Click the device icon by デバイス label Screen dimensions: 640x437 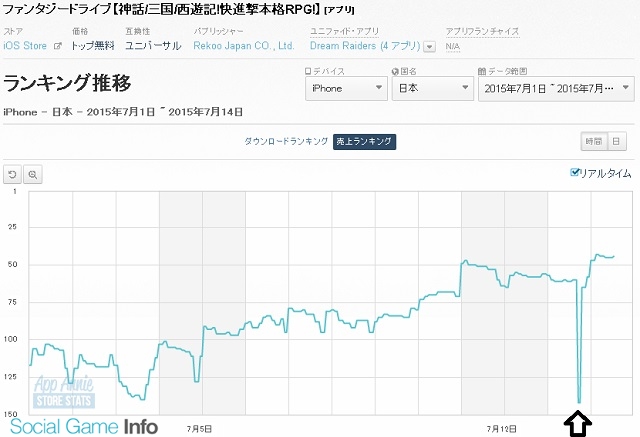307,72
